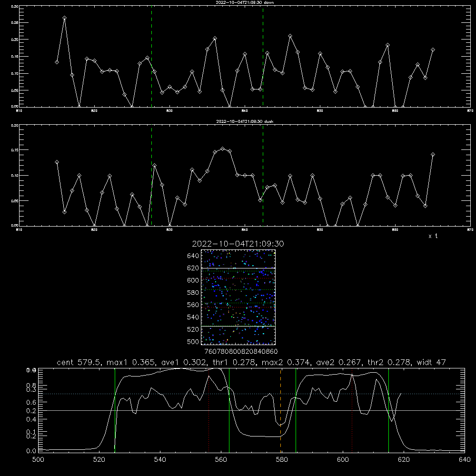Click the dotted horizontal threshold line in bottom plot
Image resolution: width=476 pixels, height=476 pixels.
click(251, 394)
